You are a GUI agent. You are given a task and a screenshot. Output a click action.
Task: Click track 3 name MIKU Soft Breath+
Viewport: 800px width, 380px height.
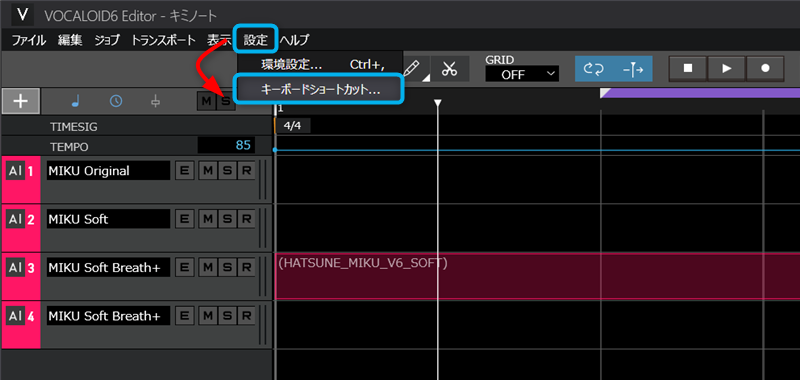pyautogui.click(x=108, y=267)
